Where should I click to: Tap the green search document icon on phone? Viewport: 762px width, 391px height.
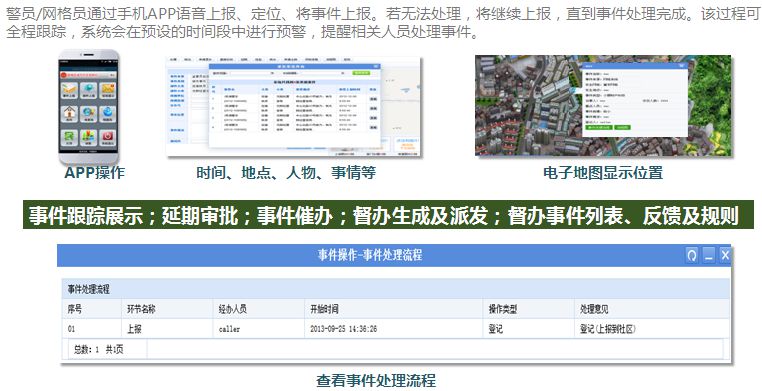tap(69, 136)
